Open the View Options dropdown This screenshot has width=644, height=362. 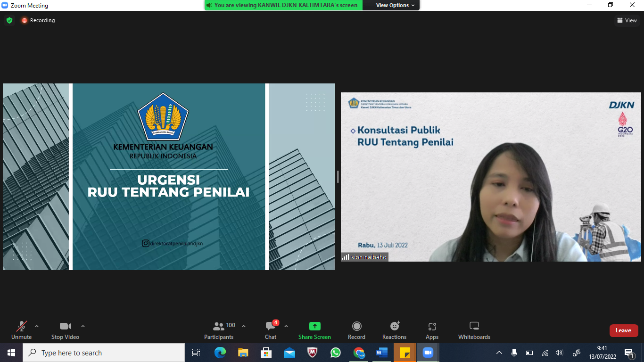[x=395, y=5]
